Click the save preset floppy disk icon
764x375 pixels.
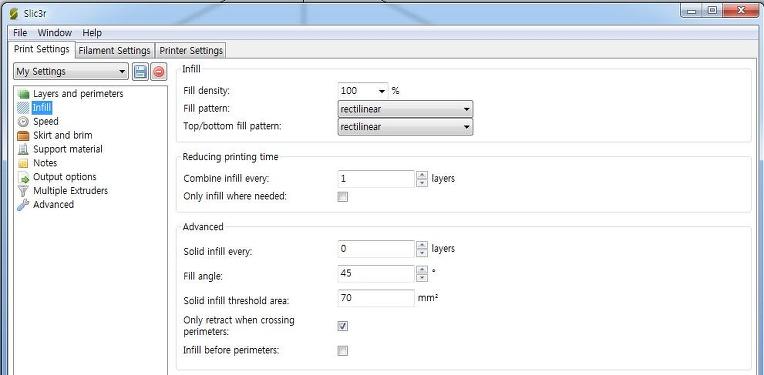[140, 72]
